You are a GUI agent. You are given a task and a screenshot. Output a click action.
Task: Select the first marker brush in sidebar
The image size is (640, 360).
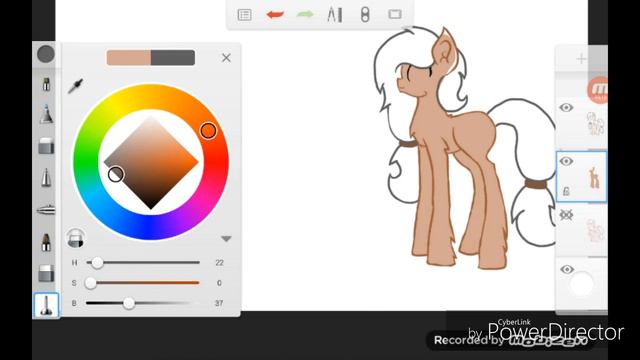pyautogui.click(x=46, y=84)
